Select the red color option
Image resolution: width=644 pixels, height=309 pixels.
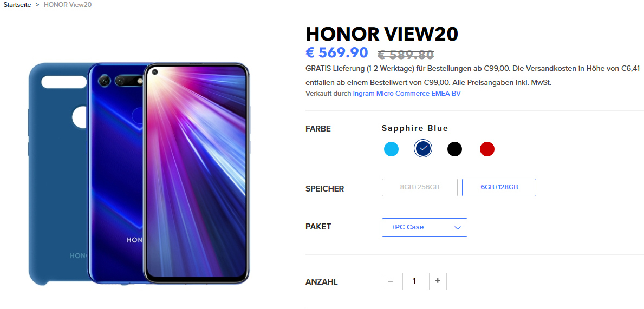[x=487, y=149]
